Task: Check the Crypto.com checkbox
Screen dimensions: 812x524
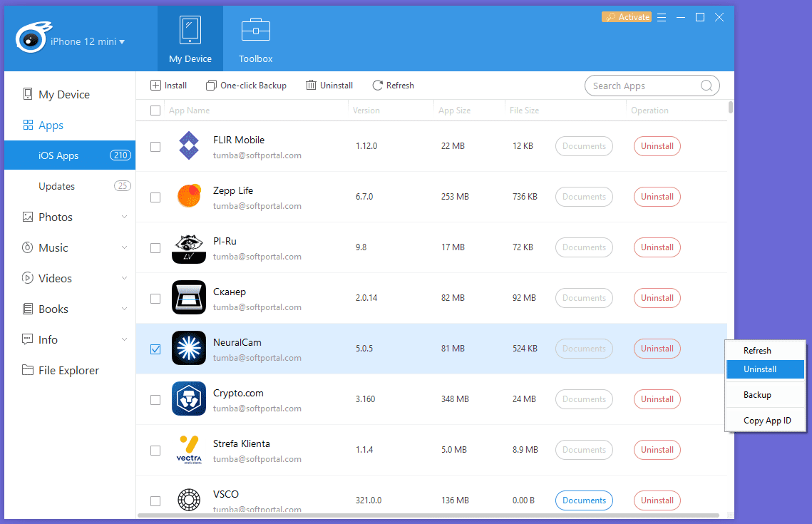Action: click(x=155, y=400)
